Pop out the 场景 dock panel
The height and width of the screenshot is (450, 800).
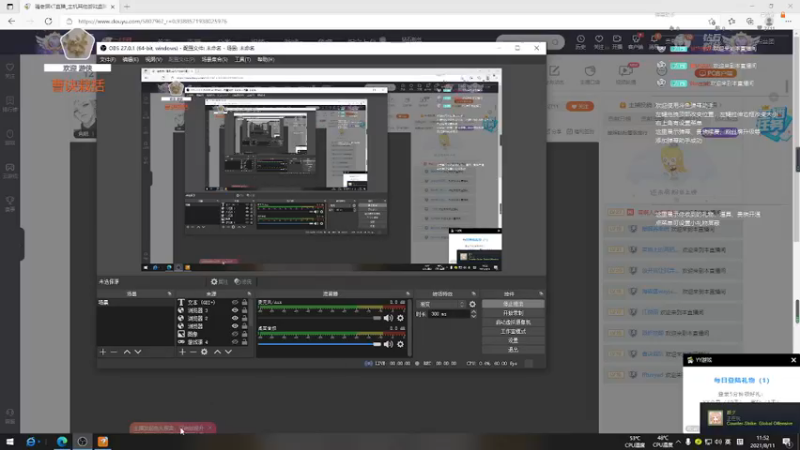[x=169, y=294]
